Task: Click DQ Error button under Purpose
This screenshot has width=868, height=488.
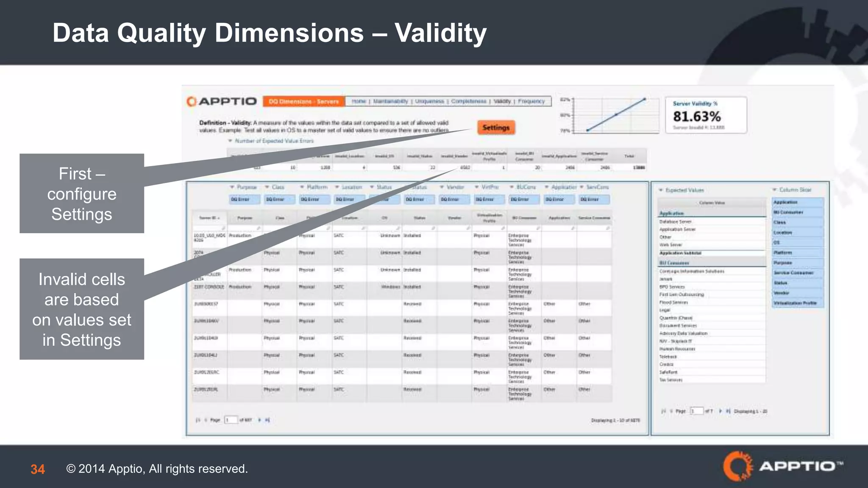Action: coord(245,199)
